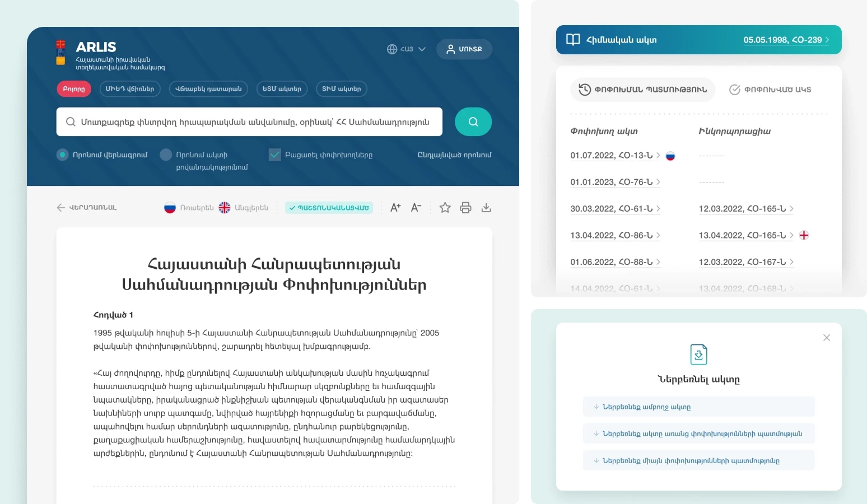The height and width of the screenshot is (504, 867).
Task: Click the globe language icon
Action: pyautogui.click(x=392, y=49)
